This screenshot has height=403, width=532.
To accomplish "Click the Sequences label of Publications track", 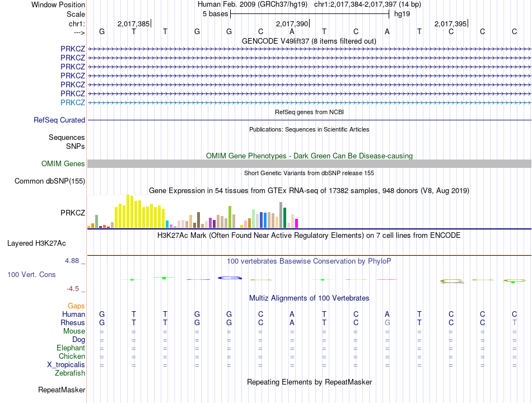I will (x=67, y=137).
